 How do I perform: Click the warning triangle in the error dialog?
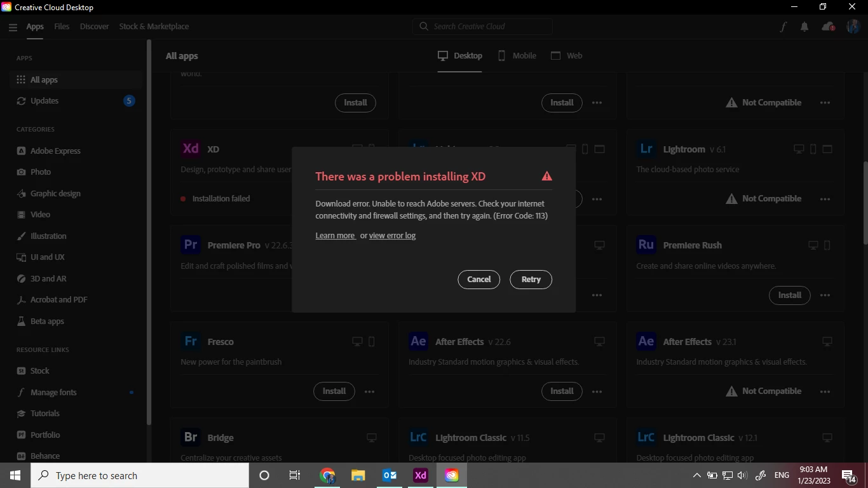(546, 176)
